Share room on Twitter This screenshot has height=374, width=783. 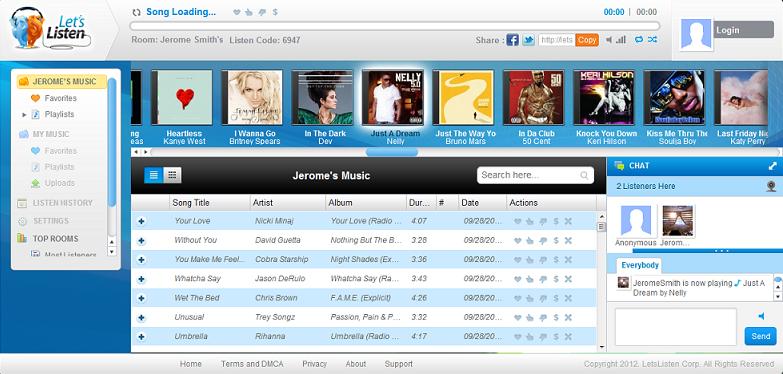click(528, 40)
